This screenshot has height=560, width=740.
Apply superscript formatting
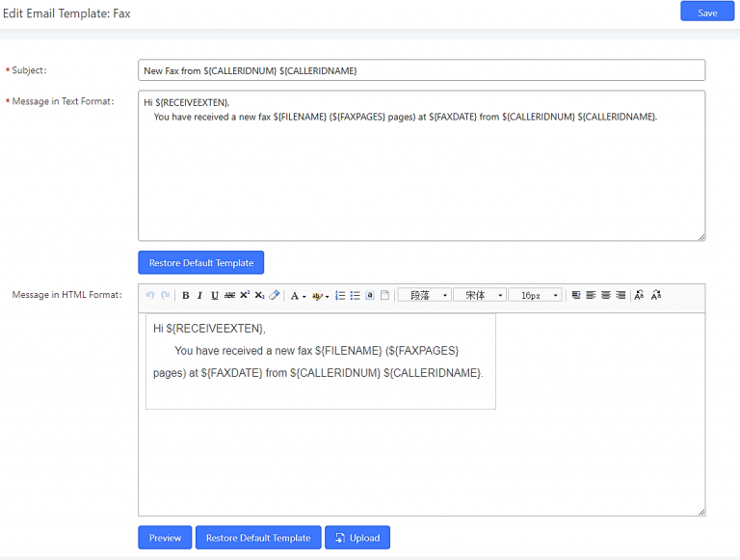(245, 295)
